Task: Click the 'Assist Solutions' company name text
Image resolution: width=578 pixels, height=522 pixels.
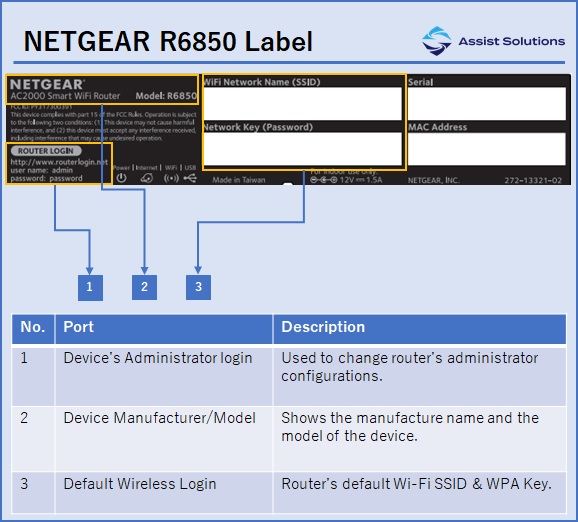Action: tap(511, 41)
